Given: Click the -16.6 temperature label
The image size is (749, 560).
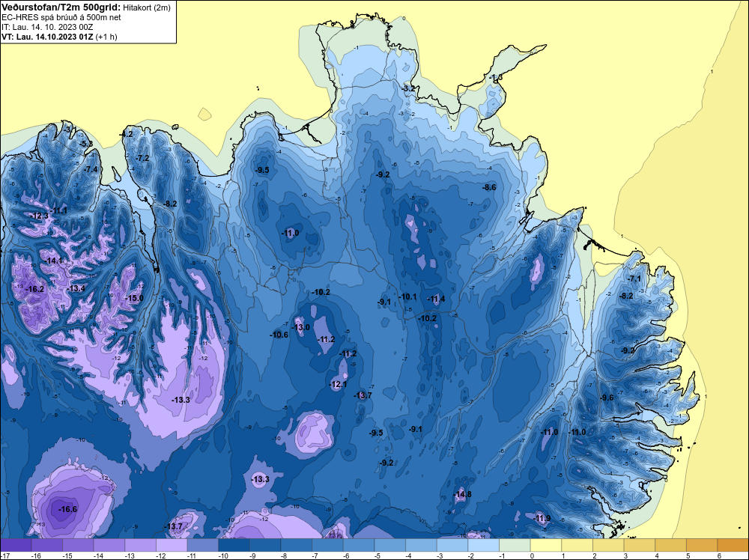Looking at the screenshot, I should [x=67, y=509].
